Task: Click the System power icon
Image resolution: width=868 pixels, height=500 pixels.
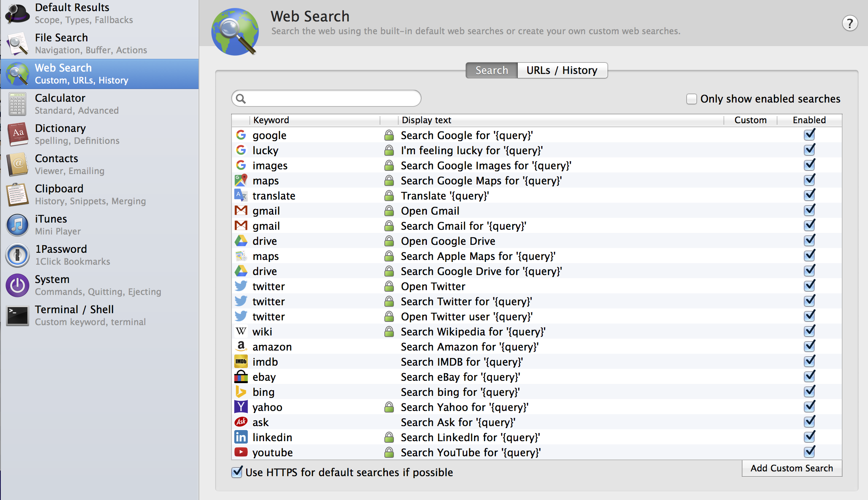Action: [x=17, y=285]
